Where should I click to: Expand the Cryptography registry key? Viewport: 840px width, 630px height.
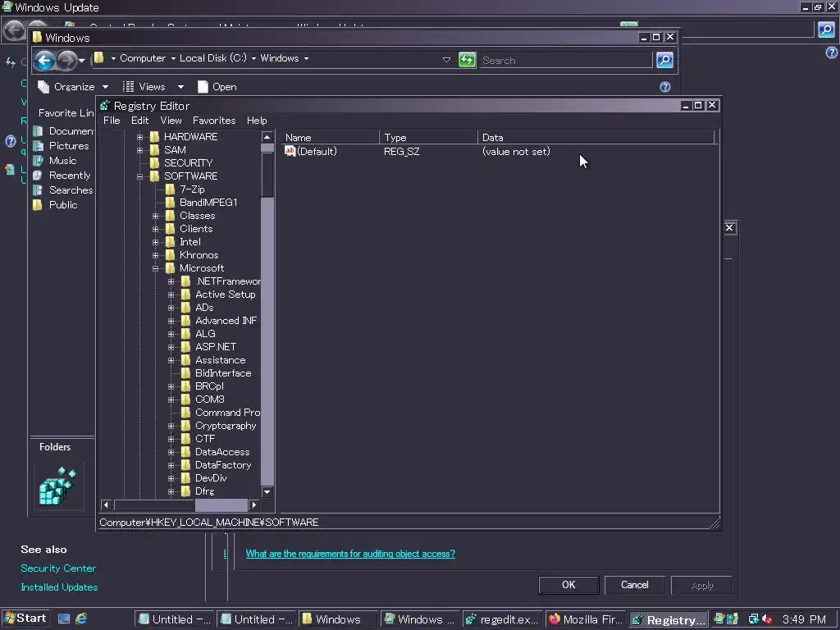[x=171, y=426]
